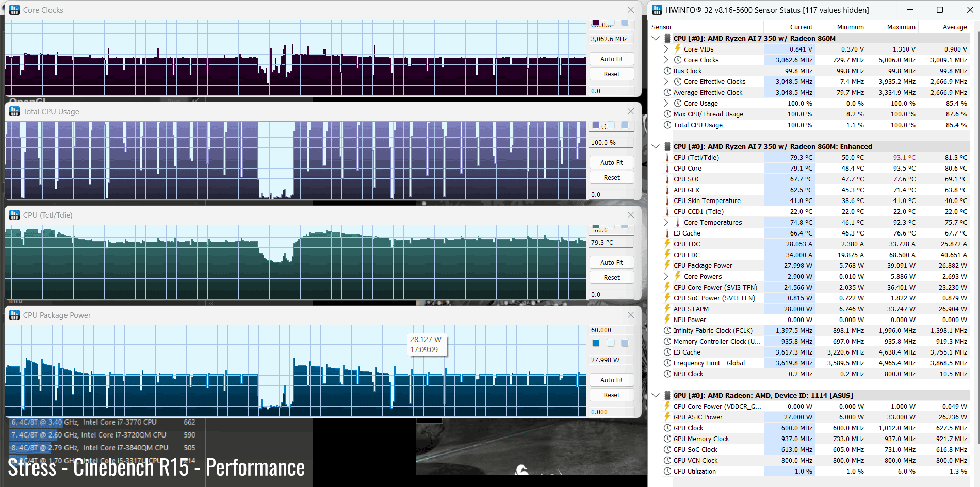Click the lightning icon next to GPU ASIC Power

pyautogui.click(x=667, y=417)
